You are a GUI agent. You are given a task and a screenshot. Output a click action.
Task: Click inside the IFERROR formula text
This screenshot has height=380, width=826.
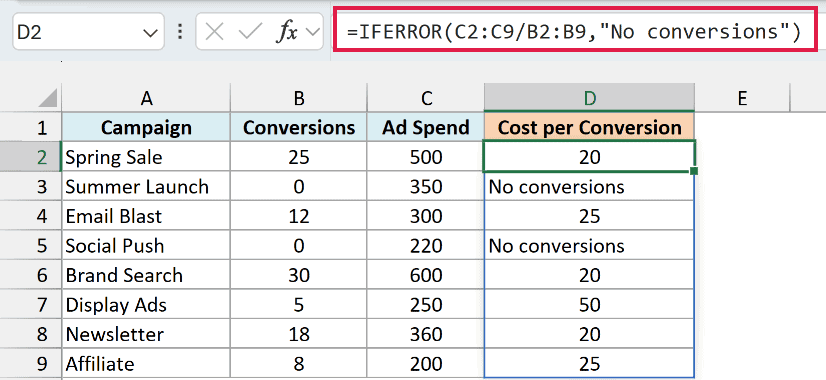pos(574,32)
